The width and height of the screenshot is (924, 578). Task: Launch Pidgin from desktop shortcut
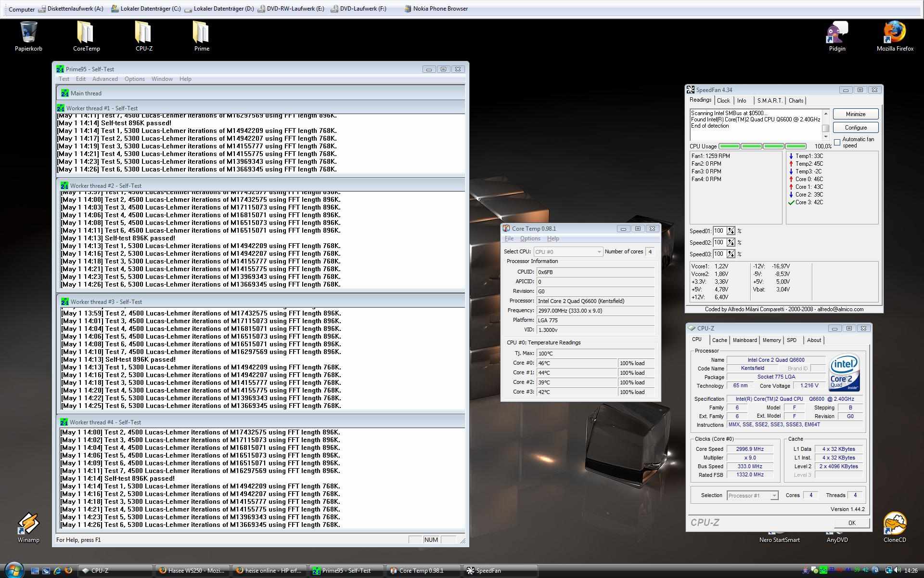(837, 35)
